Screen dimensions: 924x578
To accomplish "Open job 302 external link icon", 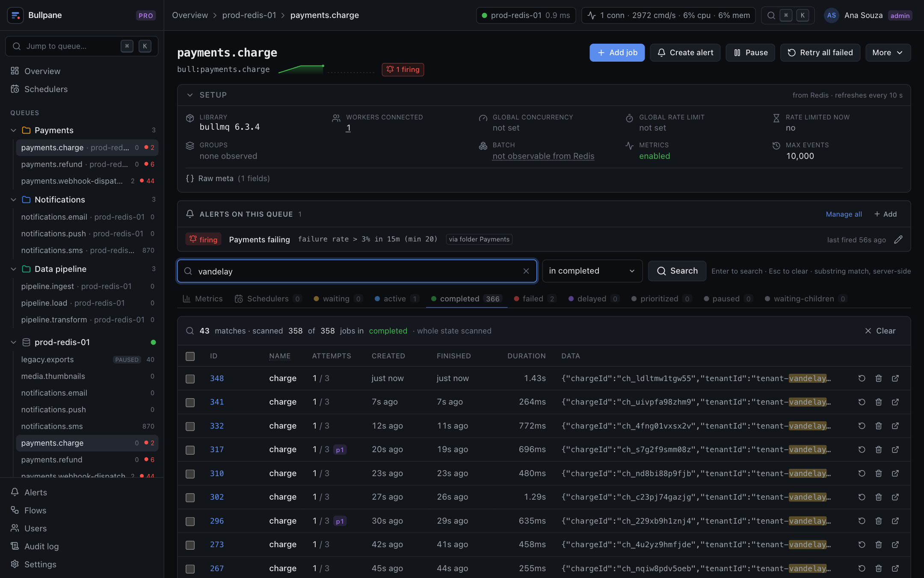I will (x=895, y=497).
